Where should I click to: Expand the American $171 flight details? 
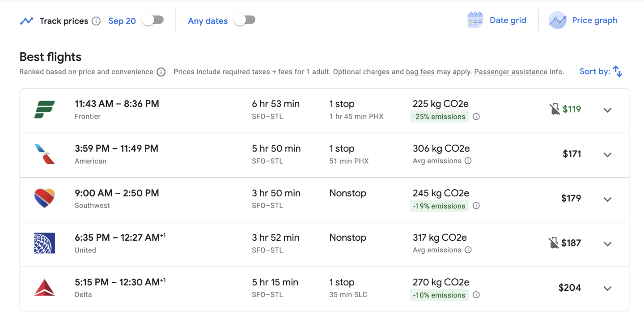607,155
